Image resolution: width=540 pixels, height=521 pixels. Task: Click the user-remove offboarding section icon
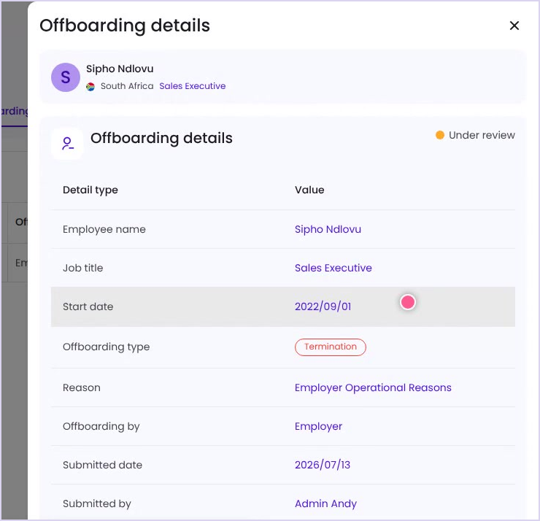click(68, 144)
